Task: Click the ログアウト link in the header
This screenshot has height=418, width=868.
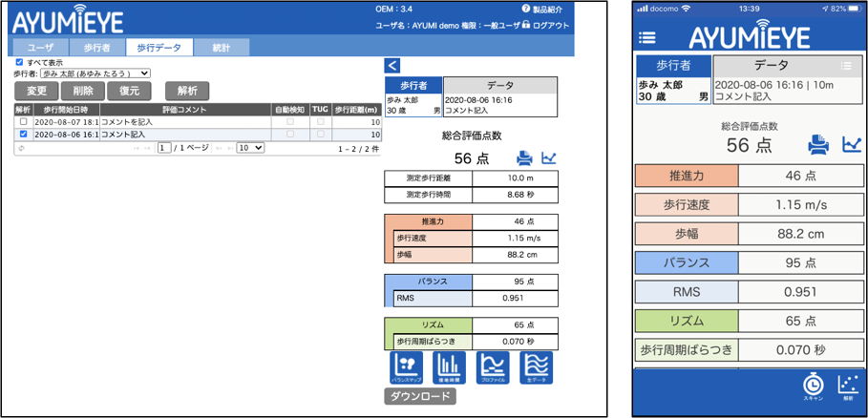Action: (550, 26)
